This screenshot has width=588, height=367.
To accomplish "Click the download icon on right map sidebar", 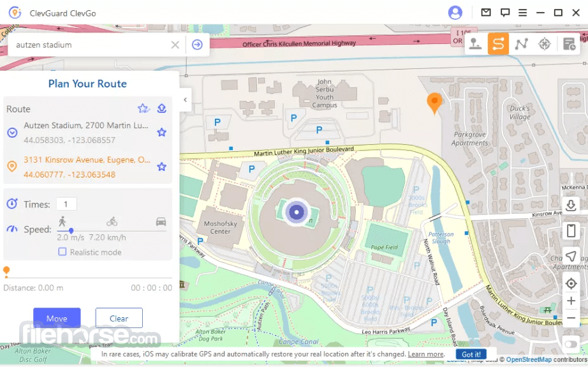I will pyautogui.click(x=571, y=206).
